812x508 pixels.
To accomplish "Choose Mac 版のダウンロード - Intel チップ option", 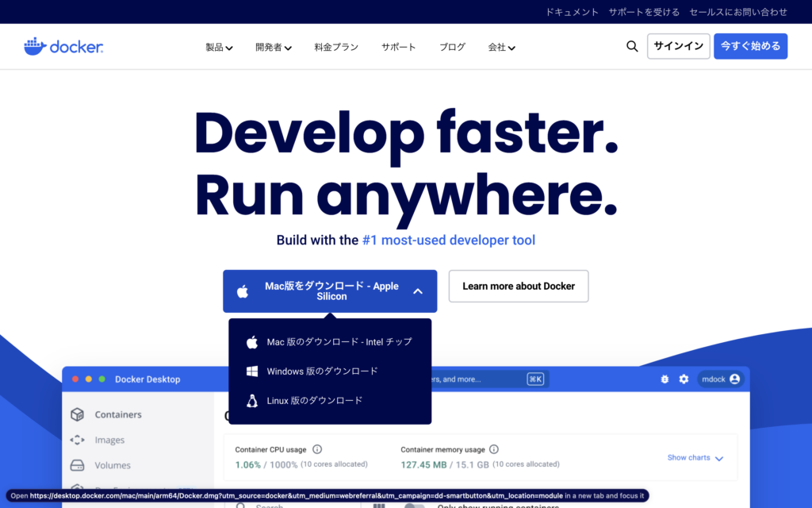I will click(x=339, y=342).
